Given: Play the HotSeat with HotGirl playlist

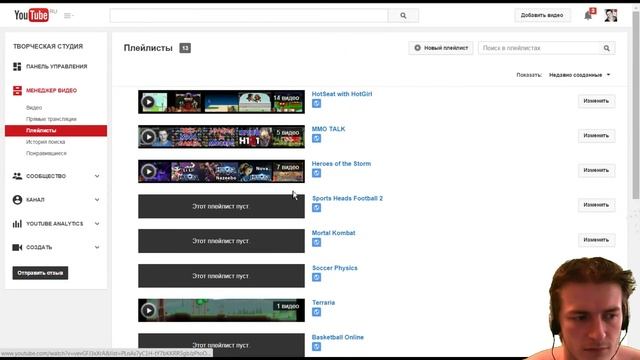Looking at the screenshot, I should point(149,102).
